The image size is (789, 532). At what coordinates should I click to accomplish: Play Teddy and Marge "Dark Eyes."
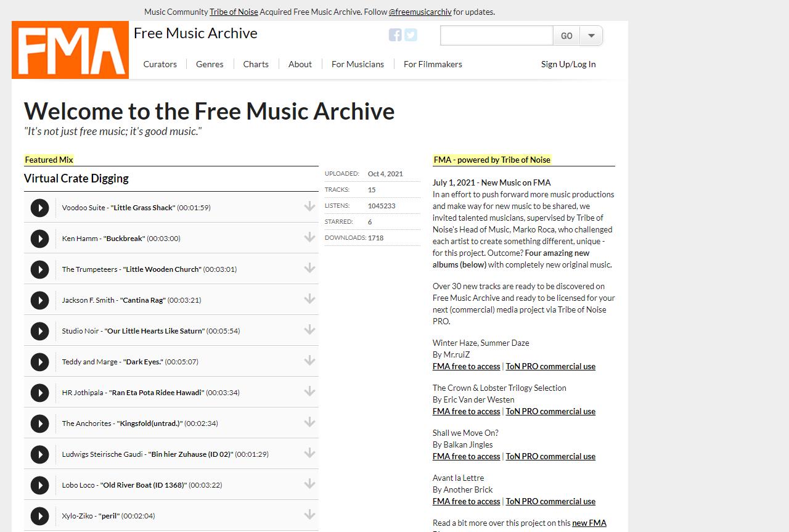click(39, 362)
